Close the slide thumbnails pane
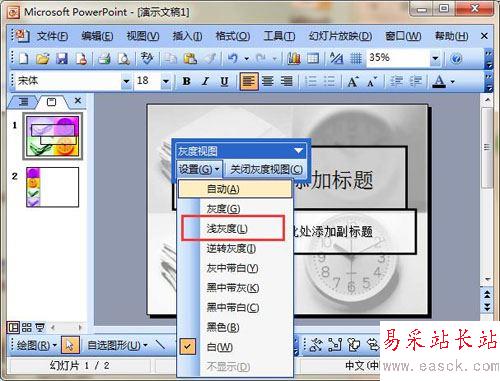500x381 pixels. click(x=78, y=100)
